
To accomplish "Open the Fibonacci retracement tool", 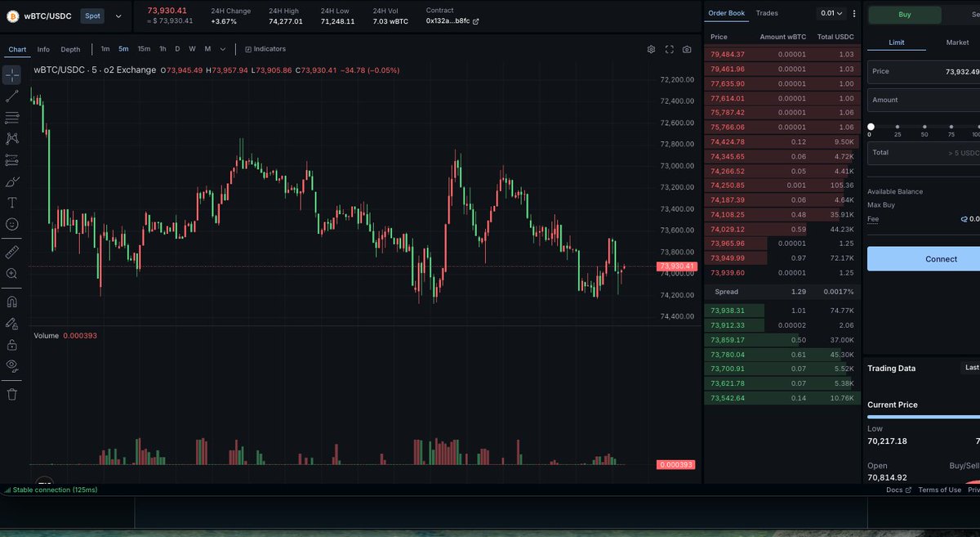I will click(12, 118).
